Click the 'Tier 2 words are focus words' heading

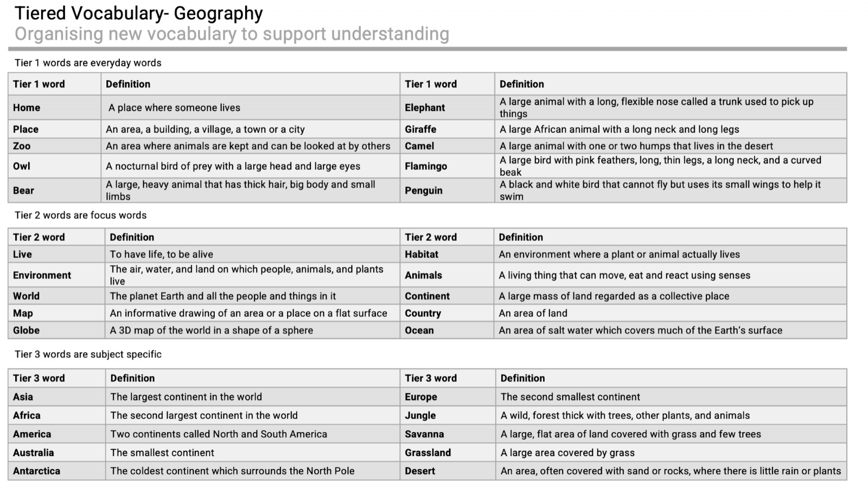pos(80,215)
